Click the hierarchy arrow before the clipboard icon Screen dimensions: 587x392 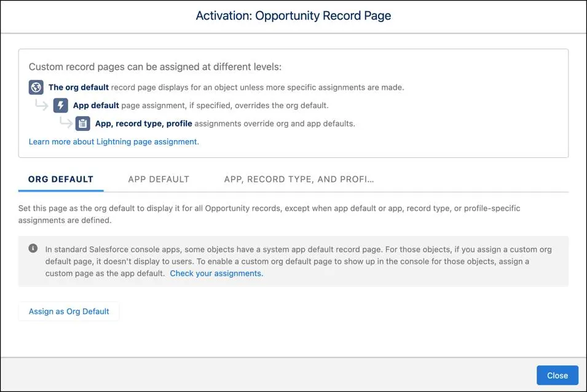coord(65,123)
